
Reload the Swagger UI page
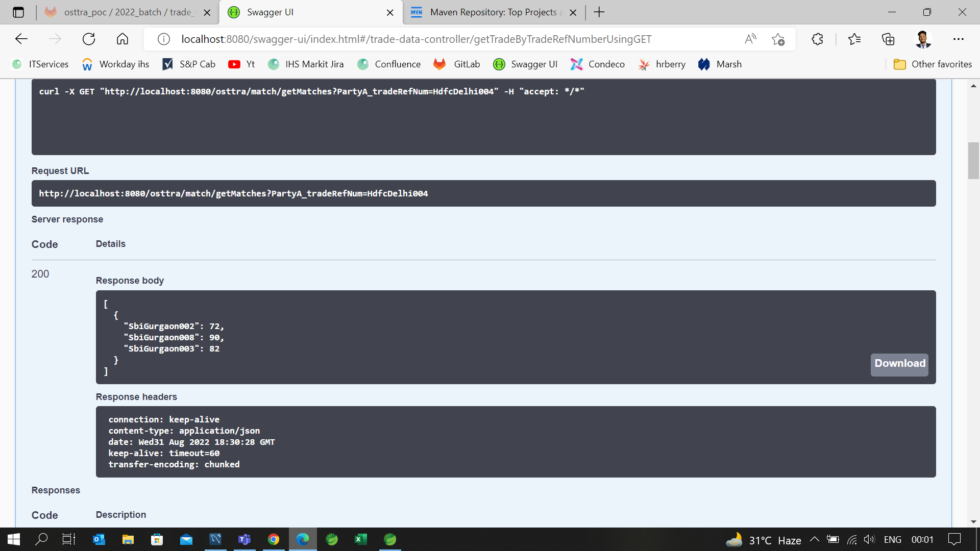(x=89, y=39)
